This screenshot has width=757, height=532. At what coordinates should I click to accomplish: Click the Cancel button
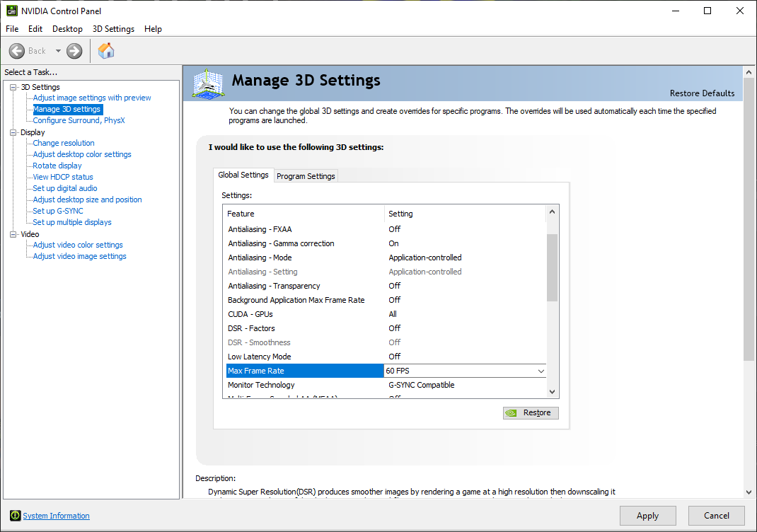pyautogui.click(x=717, y=516)
